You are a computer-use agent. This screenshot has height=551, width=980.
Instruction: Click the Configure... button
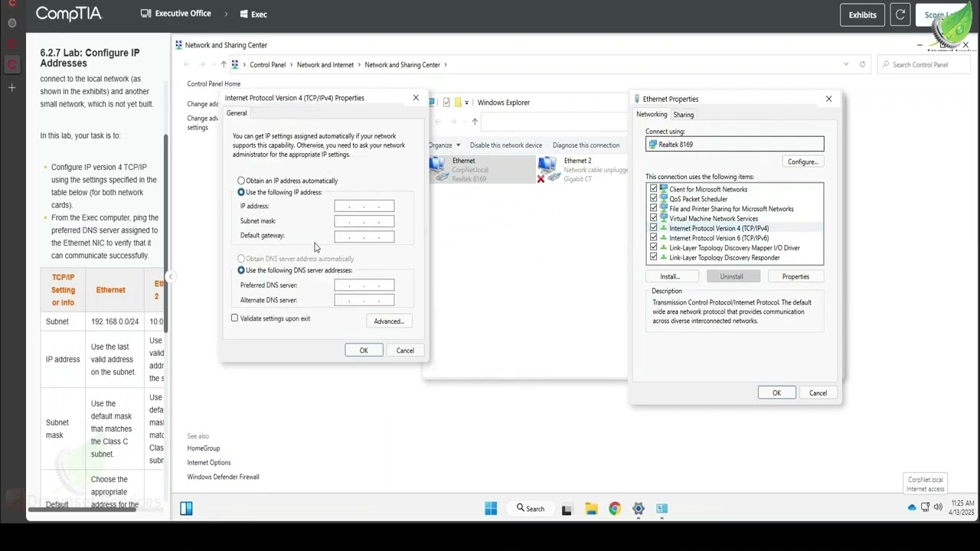[x=803, y=161]
